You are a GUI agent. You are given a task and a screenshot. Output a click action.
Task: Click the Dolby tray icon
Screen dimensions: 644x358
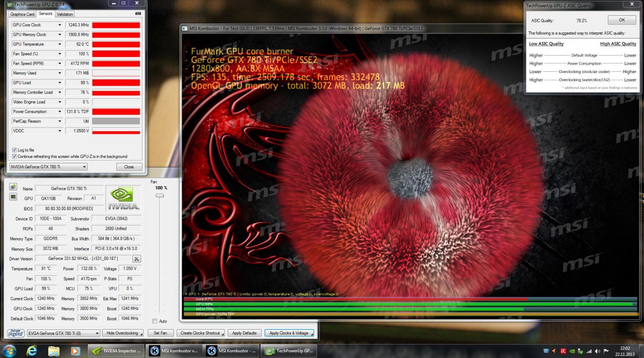coord(546,351)
